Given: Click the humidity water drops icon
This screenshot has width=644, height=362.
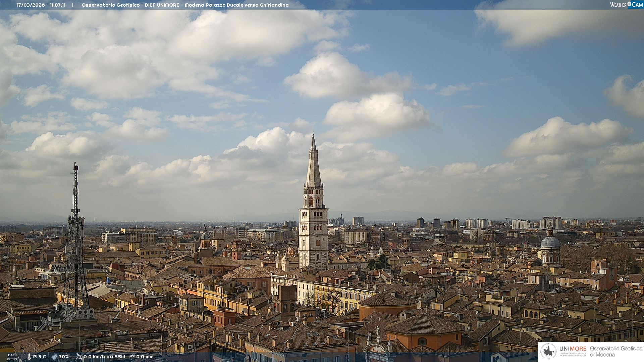Looking at the screenshot, I should [54, 357].
